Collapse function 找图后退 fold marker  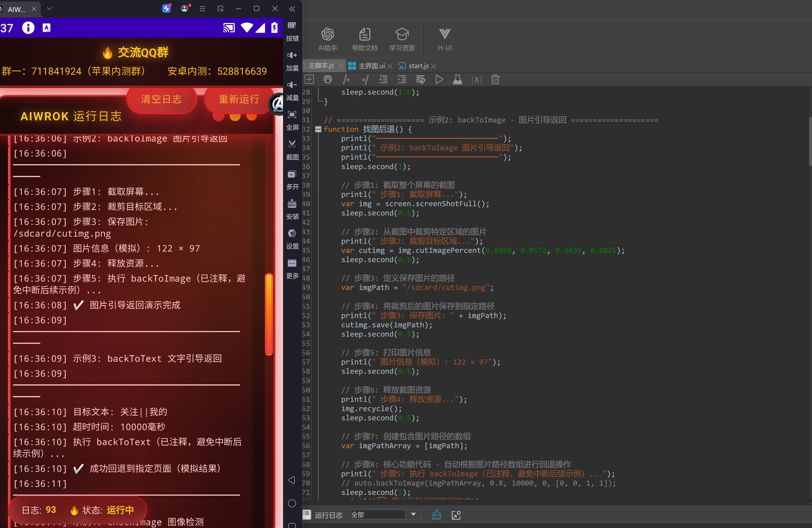click(x=318, y=129)
